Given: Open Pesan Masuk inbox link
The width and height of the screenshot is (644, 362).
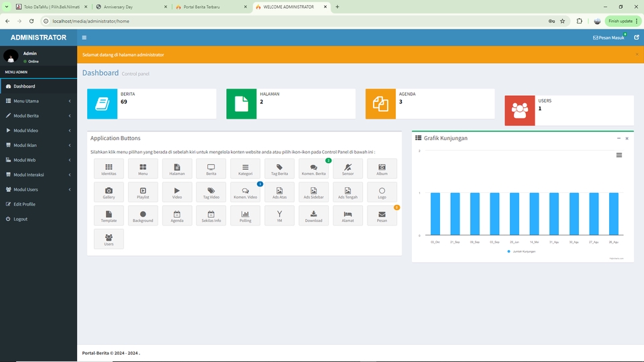Looking at the screenshot, I should coord(608,38).
